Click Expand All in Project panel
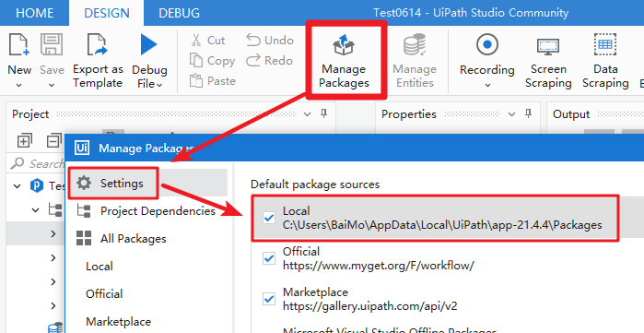 click(x=24, y=141)
